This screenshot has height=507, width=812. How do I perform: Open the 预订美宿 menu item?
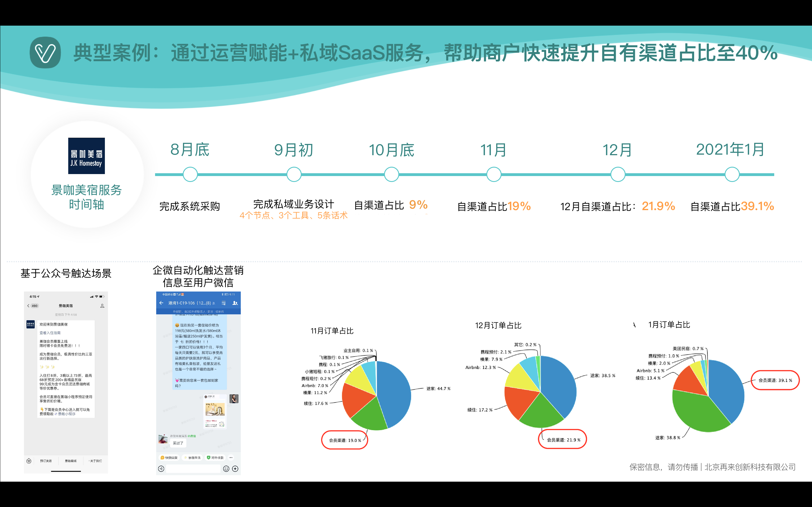pos(46,461)
